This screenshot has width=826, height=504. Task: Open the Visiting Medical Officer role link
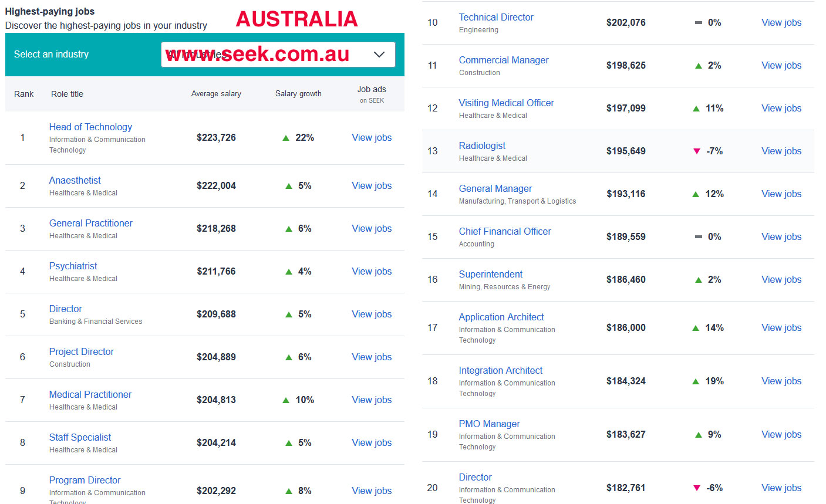point(506,103)
